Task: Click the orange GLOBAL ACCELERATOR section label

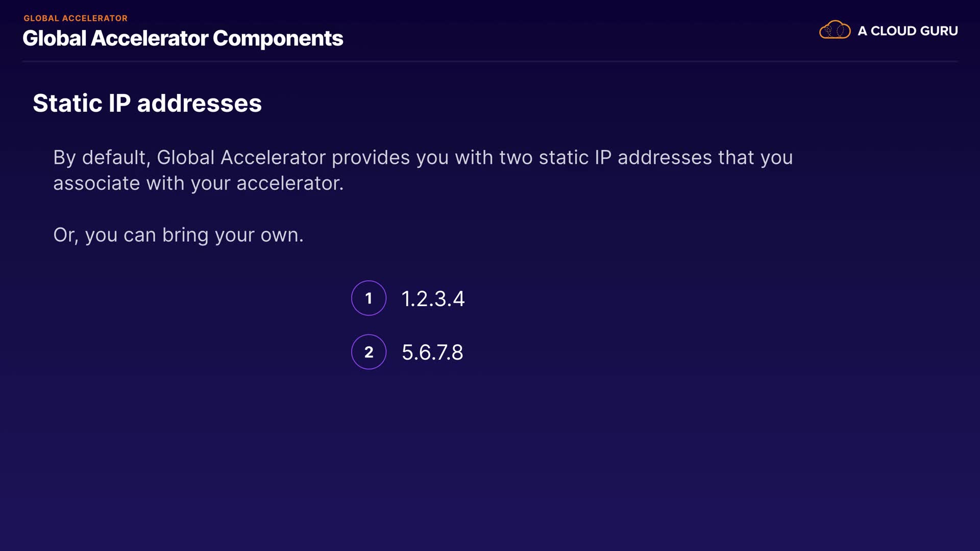Action: [76, 18]
